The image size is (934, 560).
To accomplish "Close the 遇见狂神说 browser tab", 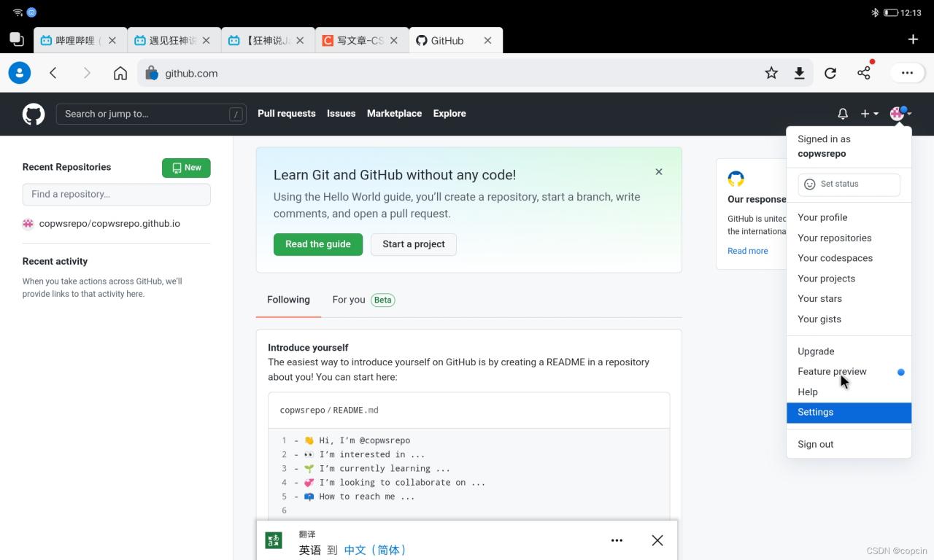I will [207, 41].
